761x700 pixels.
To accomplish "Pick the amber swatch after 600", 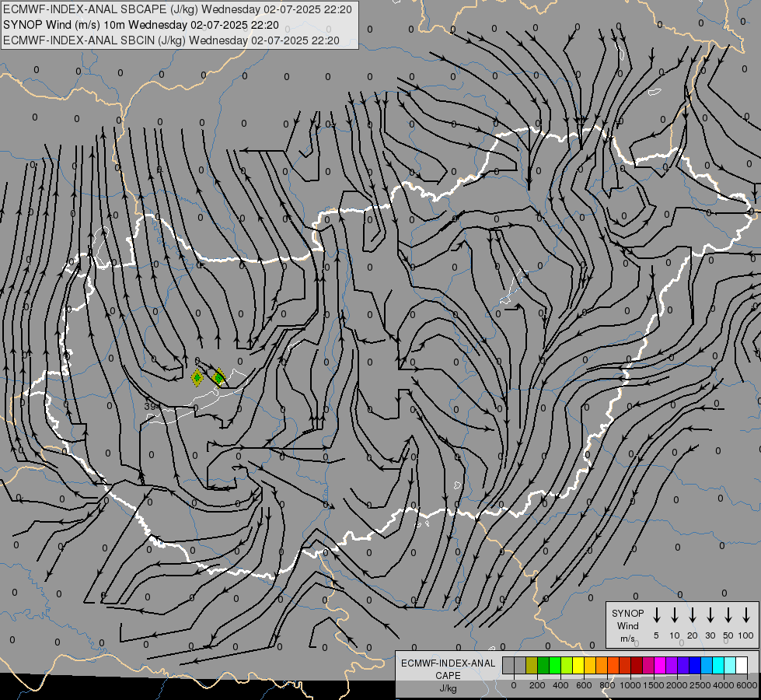I will click(590, 665).
